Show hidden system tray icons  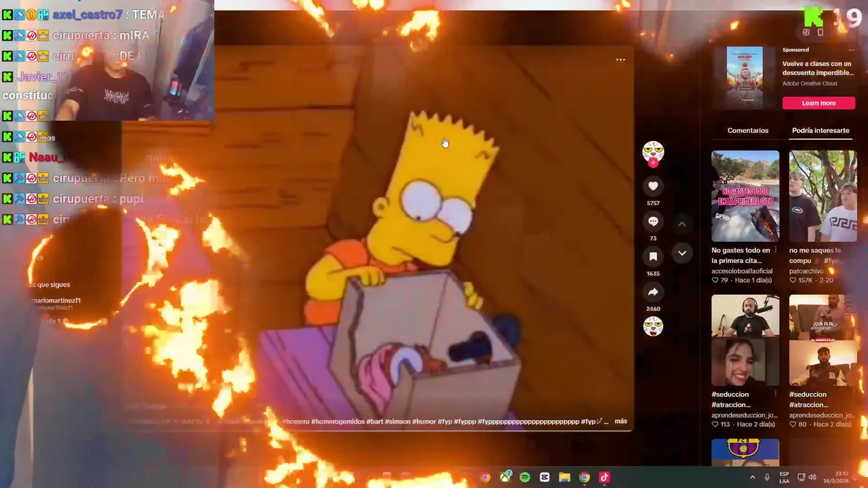tap(752, 478)
